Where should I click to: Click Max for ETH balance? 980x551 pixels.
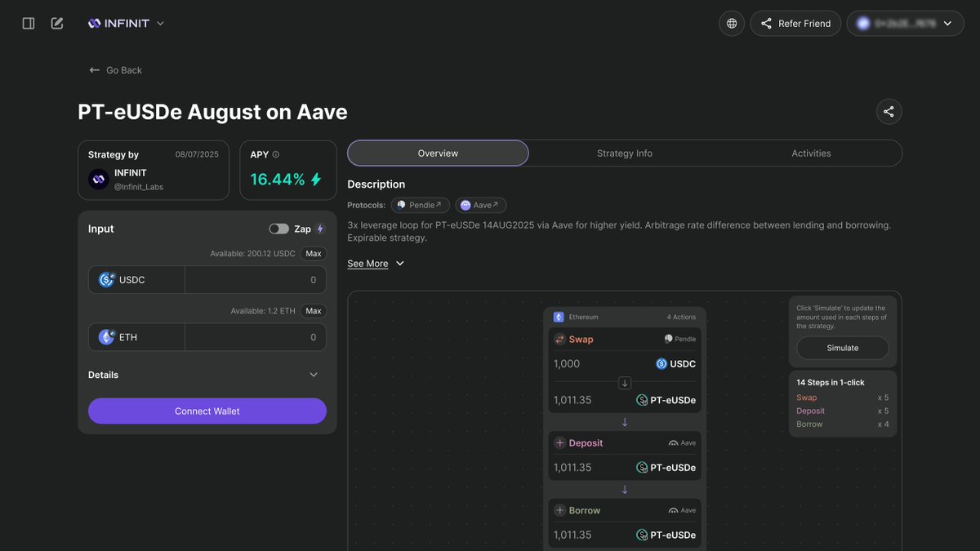314,311
